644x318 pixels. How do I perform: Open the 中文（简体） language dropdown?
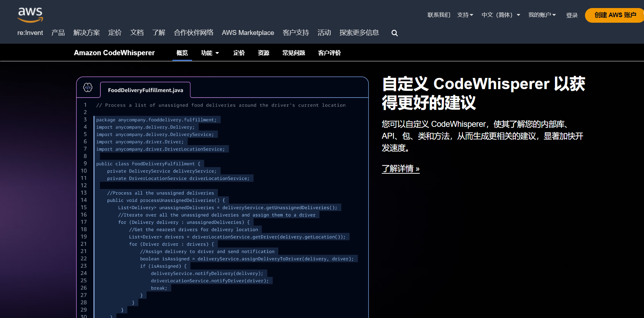[x=500, y=15]
